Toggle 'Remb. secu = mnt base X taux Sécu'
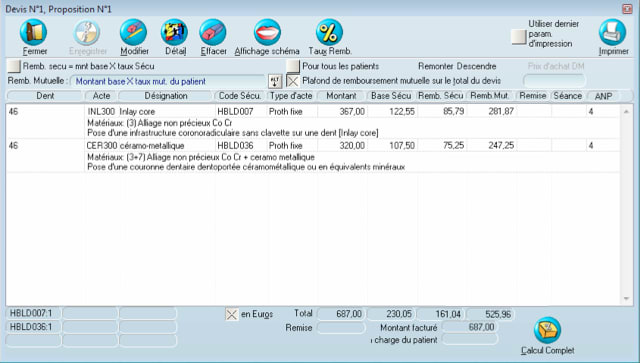Viewport: 640px width, 363px height. point(14,66)
